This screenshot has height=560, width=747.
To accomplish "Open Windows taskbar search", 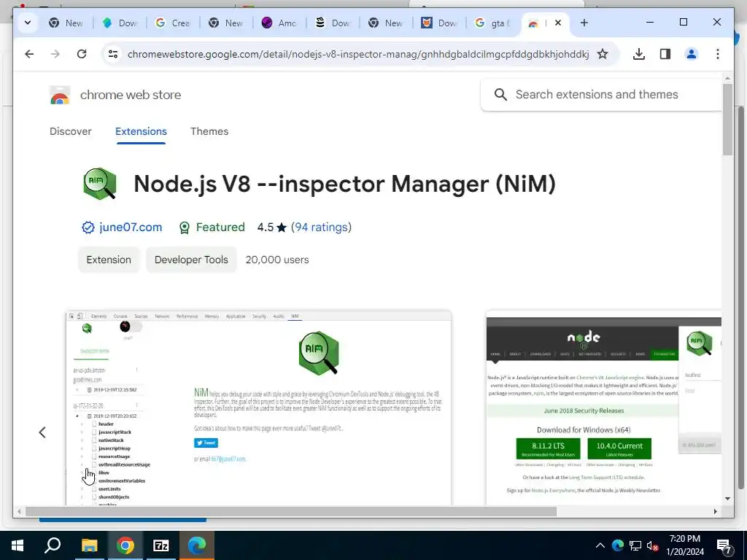I will point(53,545).
